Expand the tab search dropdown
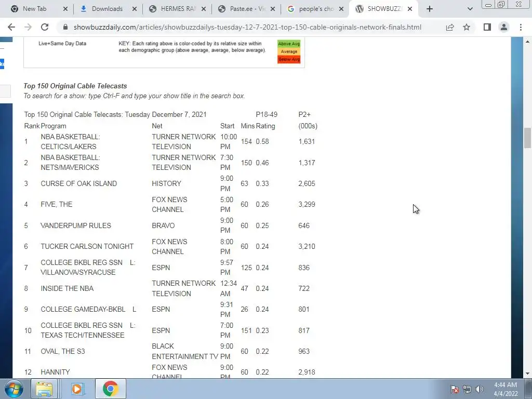 click(x=470, y=9)
